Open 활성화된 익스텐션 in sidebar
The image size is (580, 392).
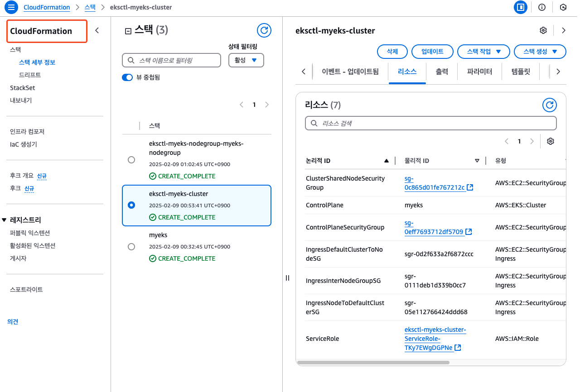point(33,246)
